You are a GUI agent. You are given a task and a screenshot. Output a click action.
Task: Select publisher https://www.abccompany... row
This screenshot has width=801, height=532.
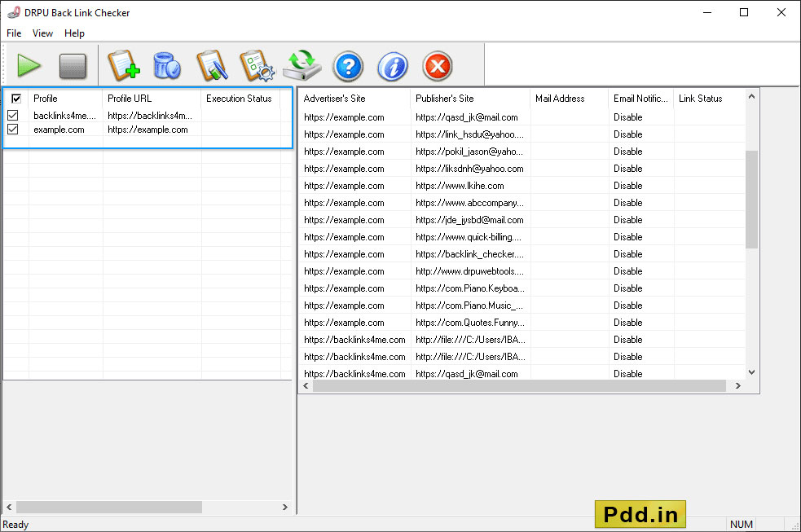pyautogui.click(x=469, y=203)
